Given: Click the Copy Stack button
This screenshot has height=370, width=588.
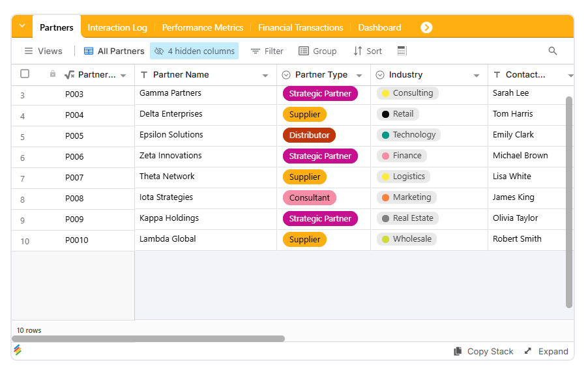Looking at the screenshot, I should coord(484,351).
